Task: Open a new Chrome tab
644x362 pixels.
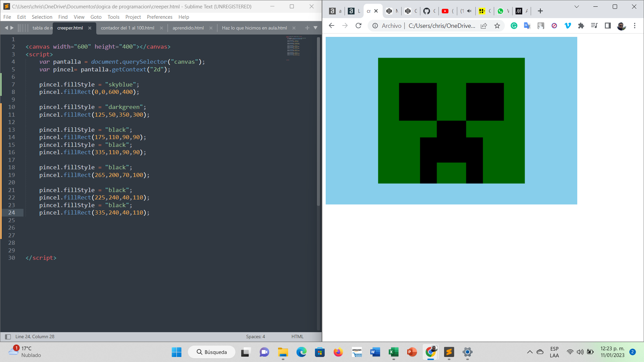Action: point(540,11)
